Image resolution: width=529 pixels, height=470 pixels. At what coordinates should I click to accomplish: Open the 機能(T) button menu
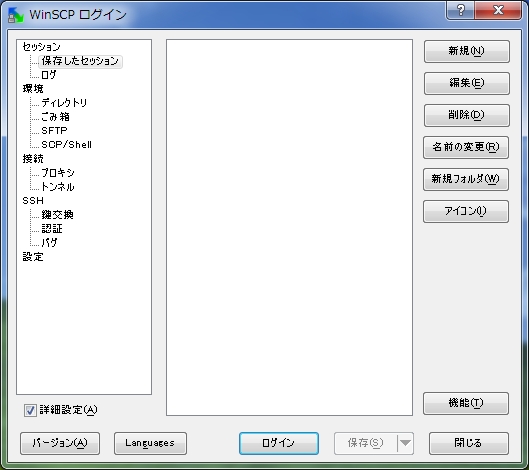click(x=466, y=403)
